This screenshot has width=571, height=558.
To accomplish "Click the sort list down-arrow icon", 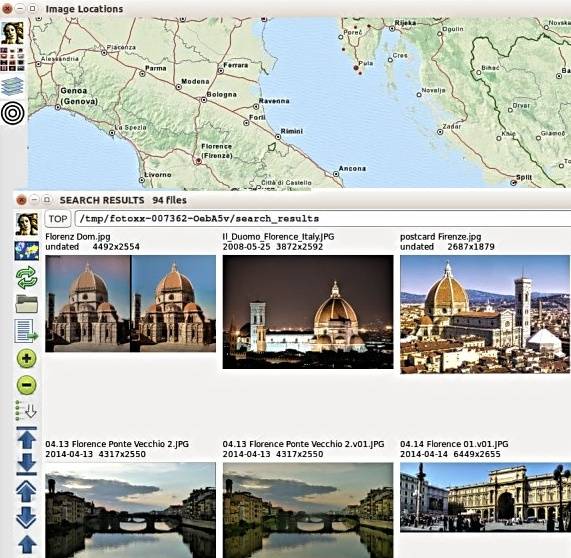I will (x=26, y=411).
